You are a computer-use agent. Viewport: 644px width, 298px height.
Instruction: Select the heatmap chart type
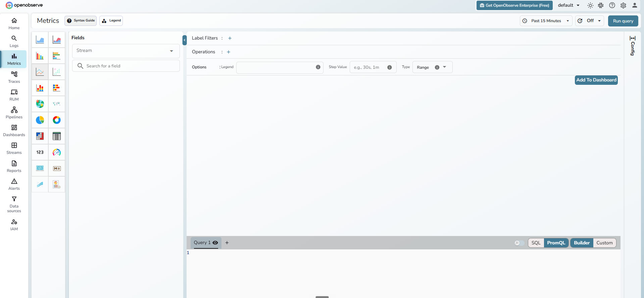pyautogui.click(x=40, y=136)
